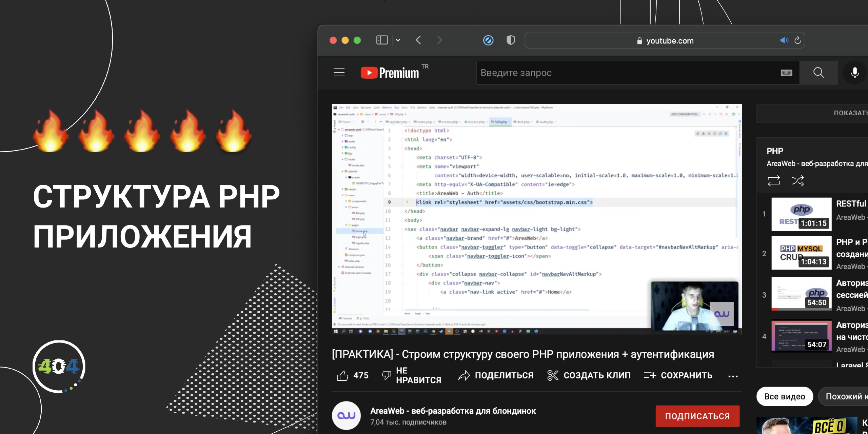Open playlist video 3 thumbnail 54:50

point(802,294)
